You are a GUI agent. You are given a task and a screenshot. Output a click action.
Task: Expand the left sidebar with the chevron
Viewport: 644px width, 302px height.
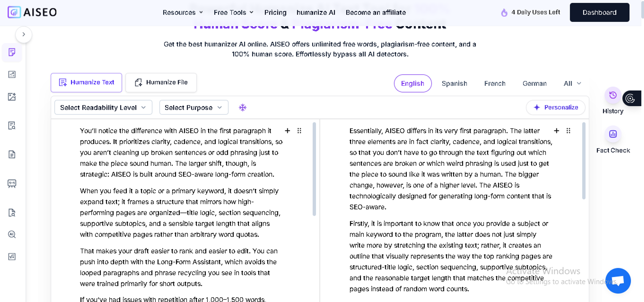tap(24, 34)
